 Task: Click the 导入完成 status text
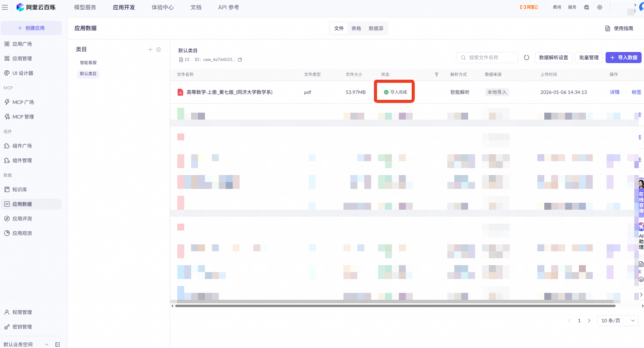(399, 92)
